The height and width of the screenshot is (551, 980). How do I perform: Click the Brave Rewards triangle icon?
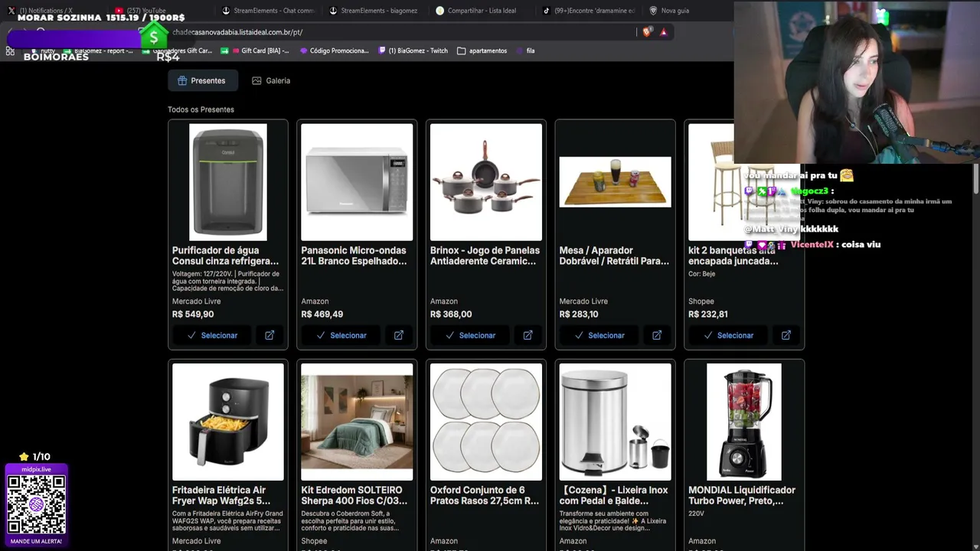coord(663,32)
